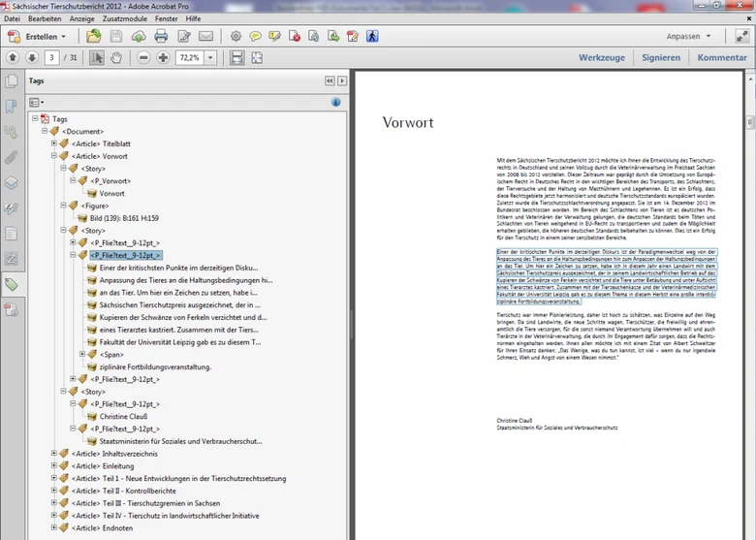Open settings gear icon in toolbar

[x=236, y=36]
